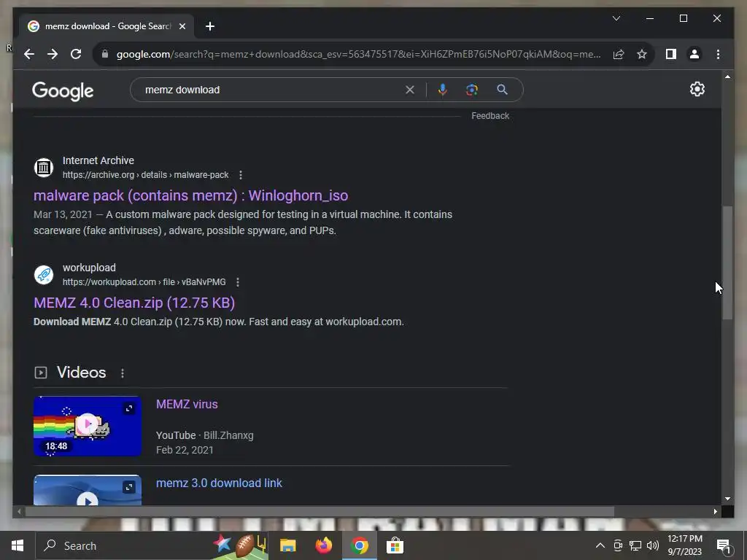Screen dimensions: 747x560
Task: Click the archive.org malware-pack URL breadcrumb
Action: tap(145, 175)
